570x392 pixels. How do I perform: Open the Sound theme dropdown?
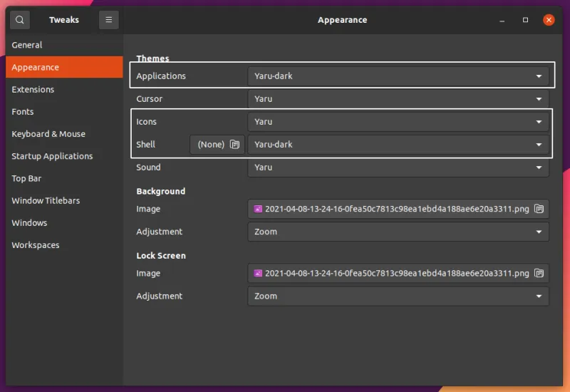click(x=398, y=167)
